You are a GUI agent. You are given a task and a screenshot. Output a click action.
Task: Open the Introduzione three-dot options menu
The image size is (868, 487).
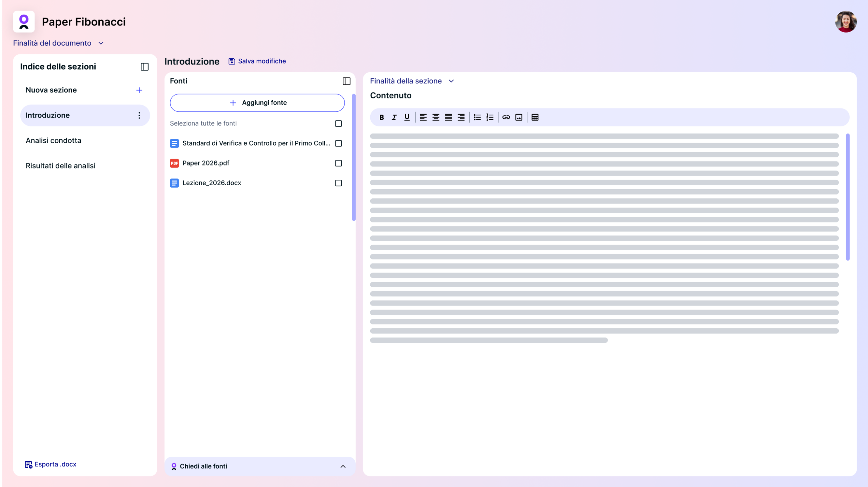coord(139,116)
